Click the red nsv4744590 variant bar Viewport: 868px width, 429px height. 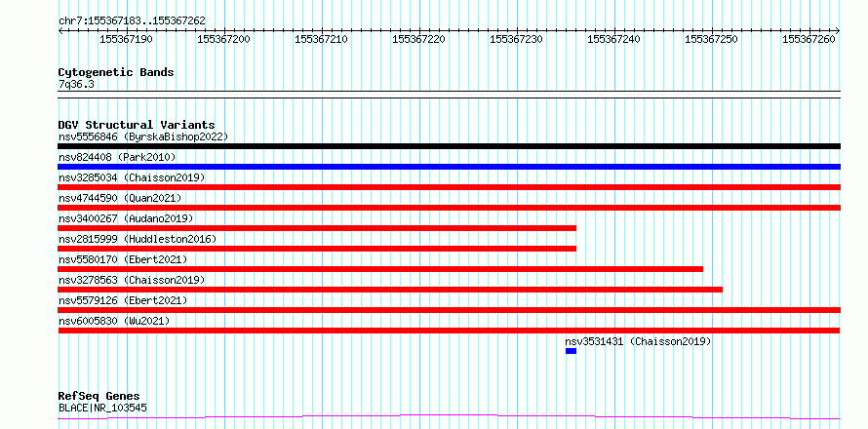click(x=449, y=208)
